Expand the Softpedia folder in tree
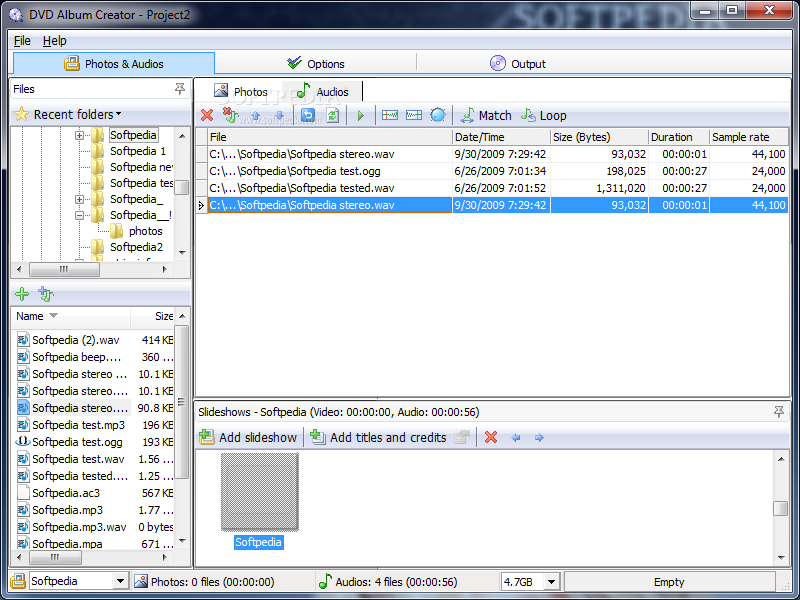Screen dimensions: 800x600 (x=79, y=135)
